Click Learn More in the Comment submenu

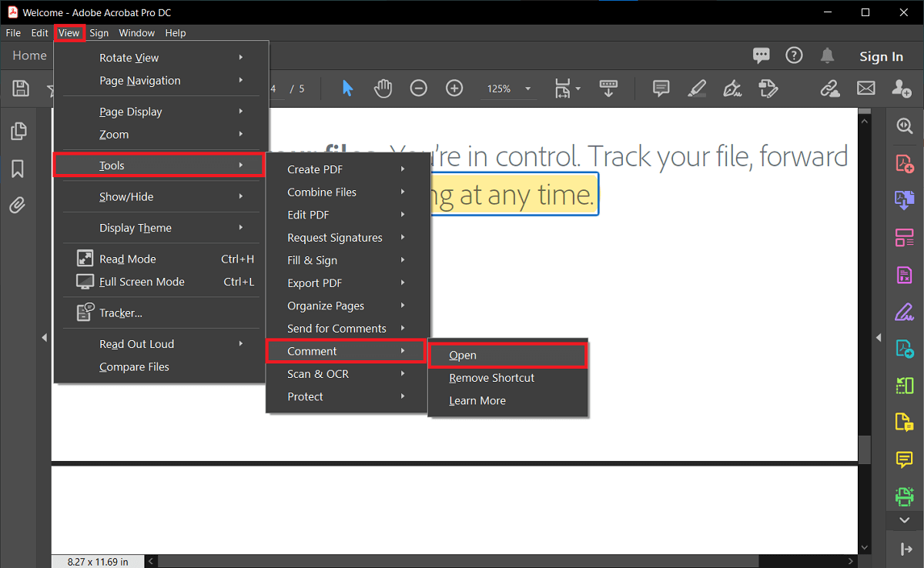click(x=477, y=400)
